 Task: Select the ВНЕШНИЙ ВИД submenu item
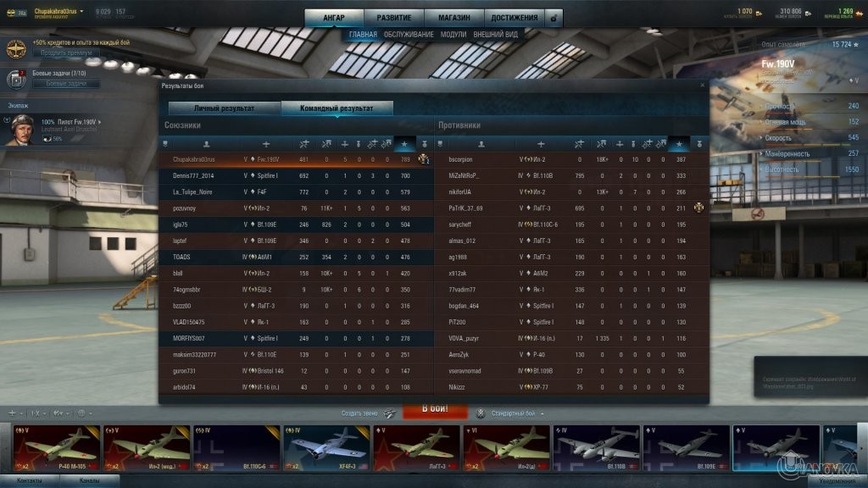tap(495, 34)
